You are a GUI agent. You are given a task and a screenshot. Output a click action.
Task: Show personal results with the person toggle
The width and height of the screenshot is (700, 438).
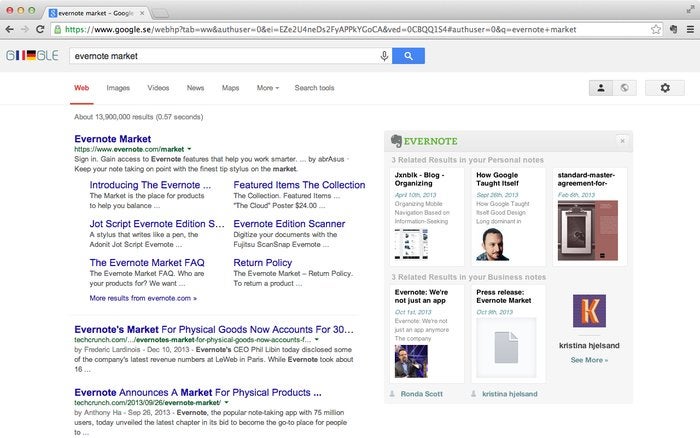[x=601, y=88]
